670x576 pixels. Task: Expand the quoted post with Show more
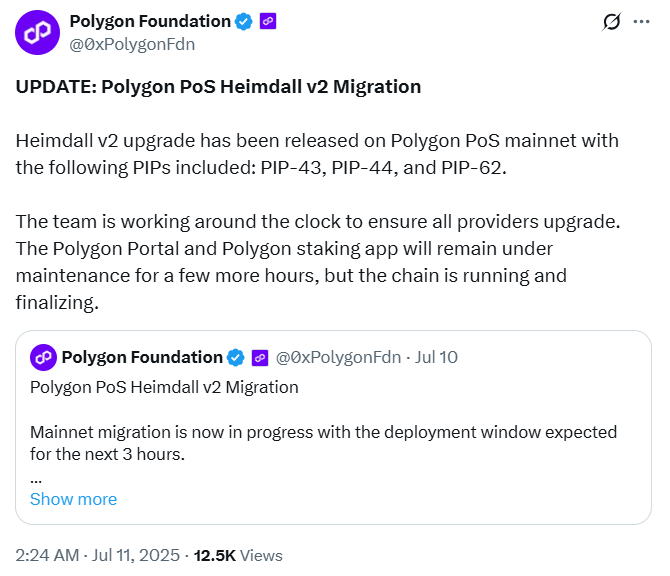click(x=73, y=499)
